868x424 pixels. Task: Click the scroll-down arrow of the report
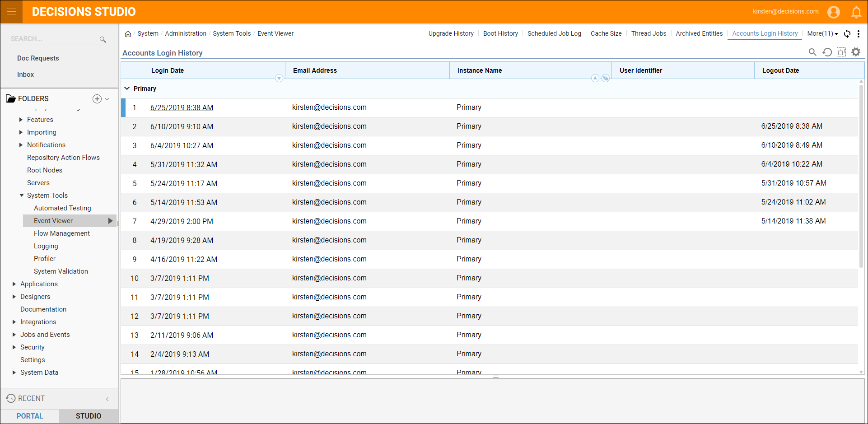861,372
